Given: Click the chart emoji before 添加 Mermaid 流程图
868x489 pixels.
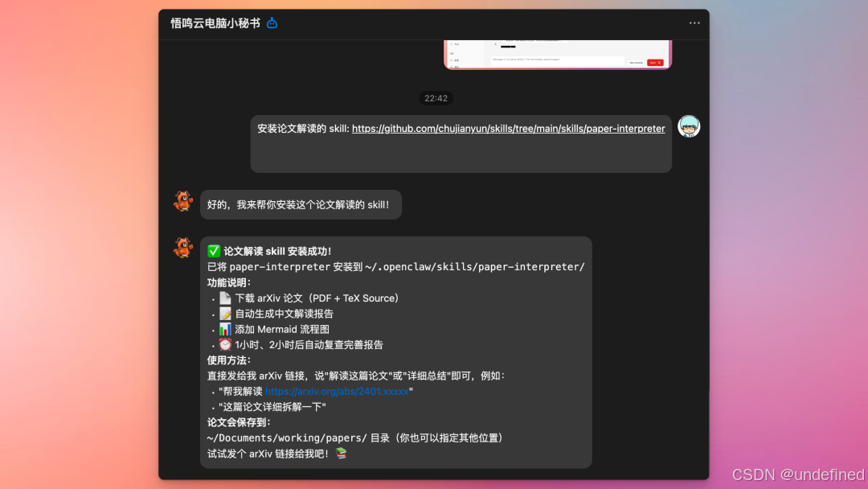Looking at the screenshot, I should pyautogui.click(x=225, y=329).
